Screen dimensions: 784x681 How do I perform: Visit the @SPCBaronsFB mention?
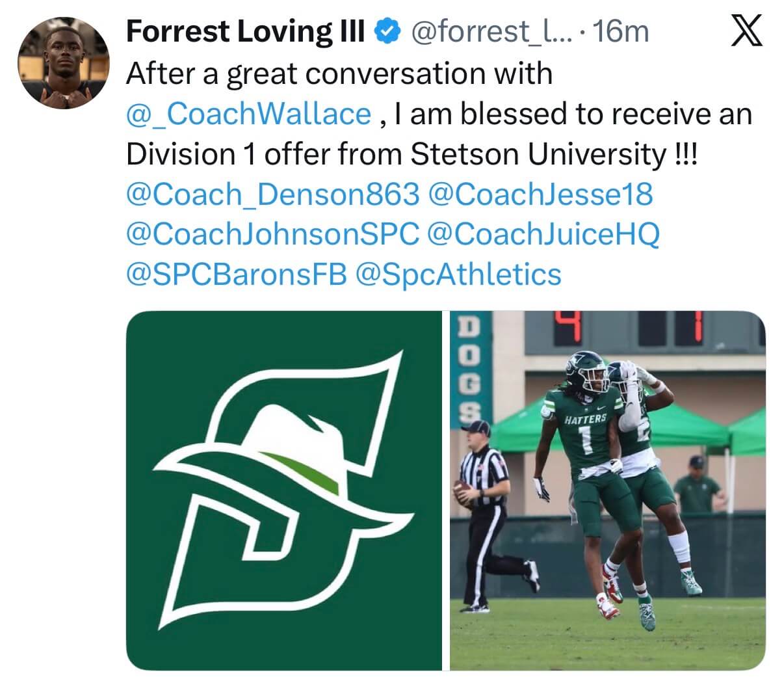[x=237, y=274]
